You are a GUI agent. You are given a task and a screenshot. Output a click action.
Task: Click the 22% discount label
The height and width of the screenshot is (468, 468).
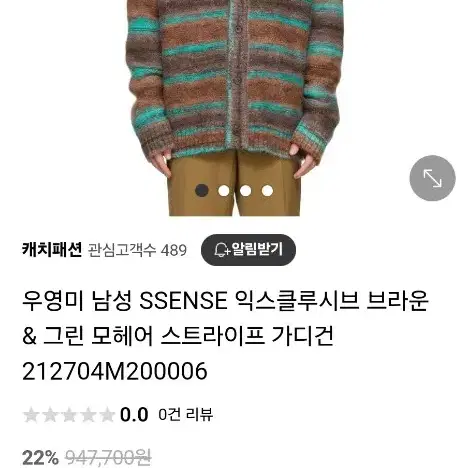[x=40, y=458]
